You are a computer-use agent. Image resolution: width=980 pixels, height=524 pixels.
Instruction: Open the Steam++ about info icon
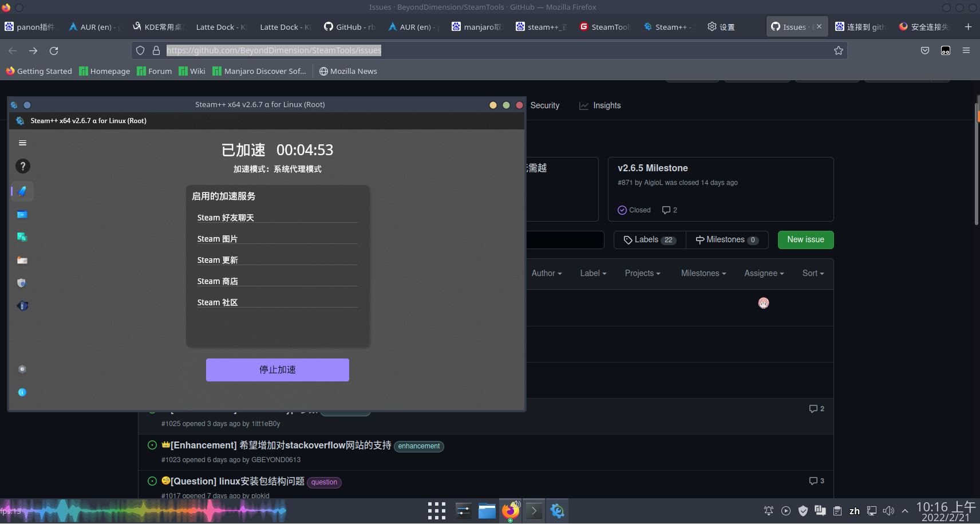coord(22,392)
